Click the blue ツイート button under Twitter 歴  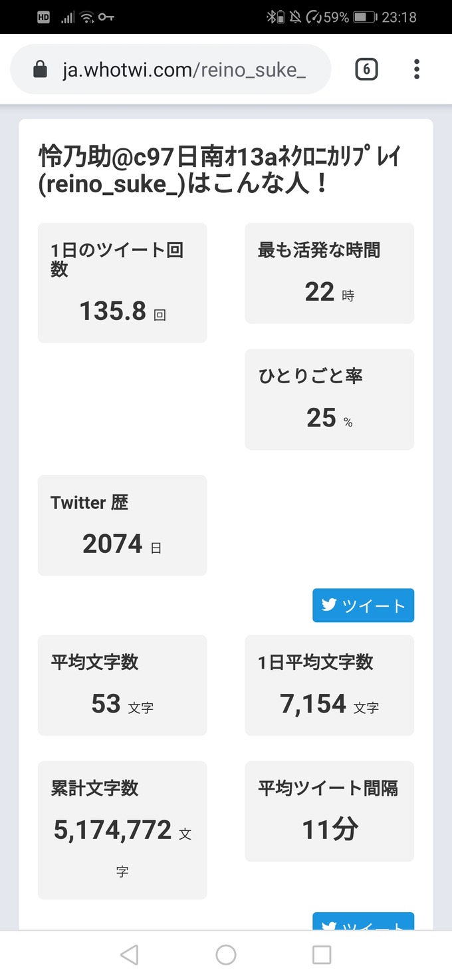[x=363, y=605]
